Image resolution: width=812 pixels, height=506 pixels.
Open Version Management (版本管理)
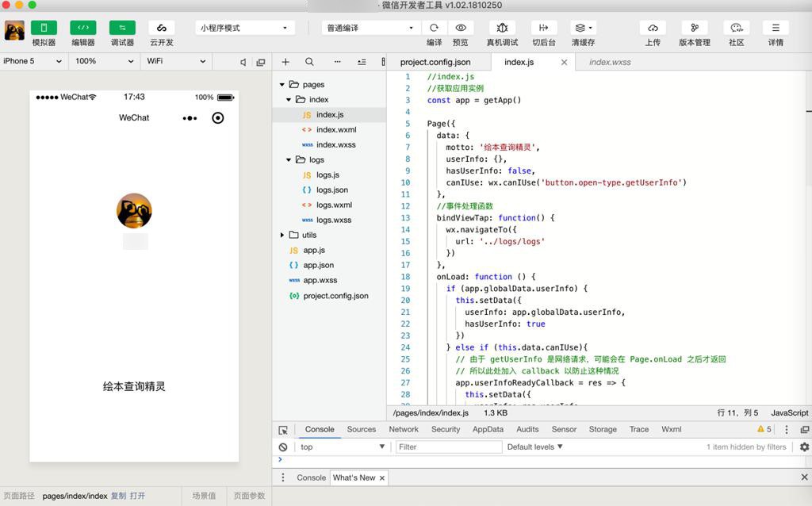[695, 28]
